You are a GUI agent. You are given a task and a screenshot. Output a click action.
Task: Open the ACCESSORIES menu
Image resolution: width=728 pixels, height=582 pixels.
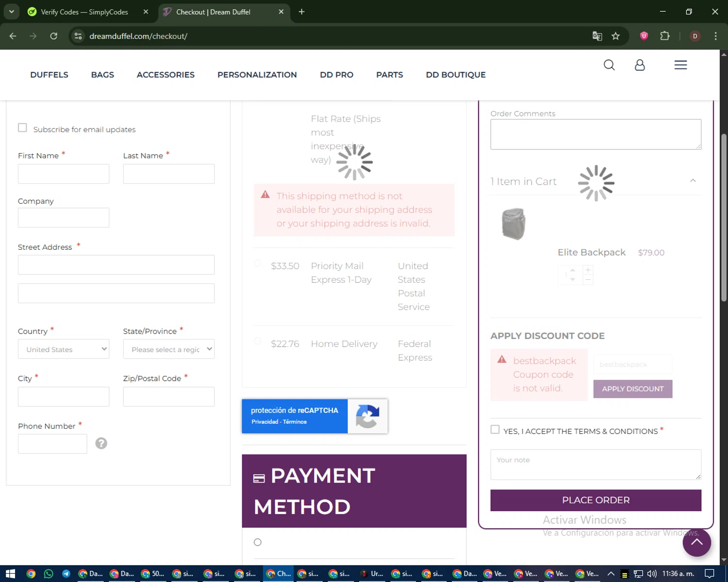[x=165, y=75]
